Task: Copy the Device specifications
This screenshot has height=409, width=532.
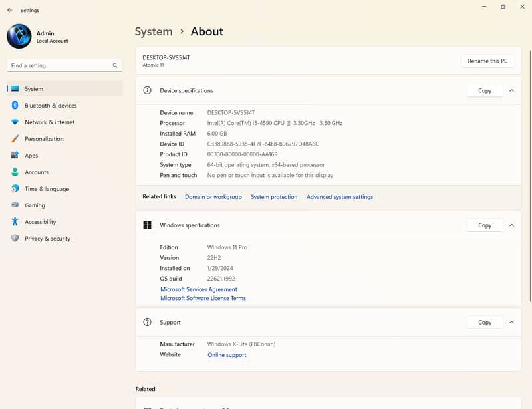Action: click(485, 90)
